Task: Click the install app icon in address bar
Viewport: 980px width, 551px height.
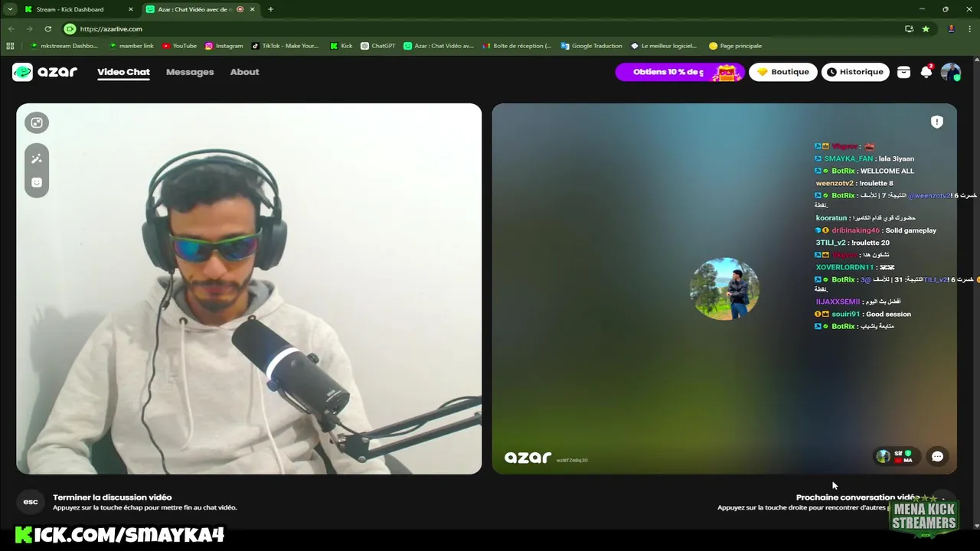Action: pyautogui.click(x=909, y=29)
